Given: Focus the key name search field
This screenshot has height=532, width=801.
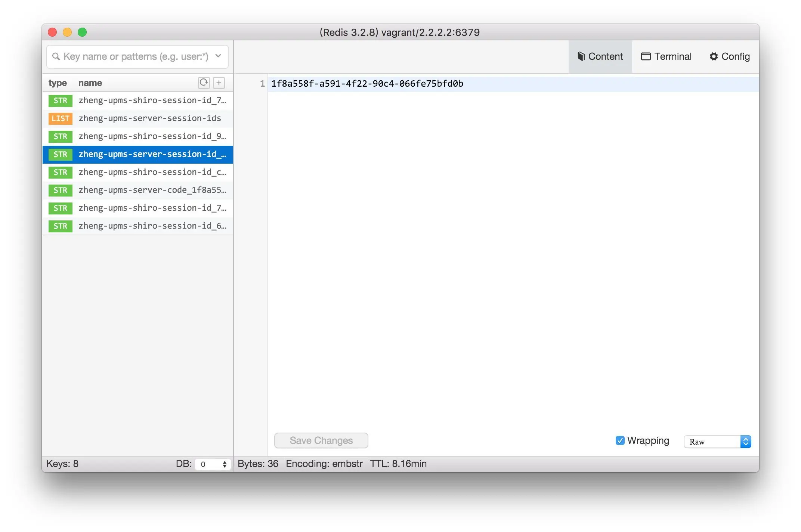Looking at the screenshot, I should (135, 56).
